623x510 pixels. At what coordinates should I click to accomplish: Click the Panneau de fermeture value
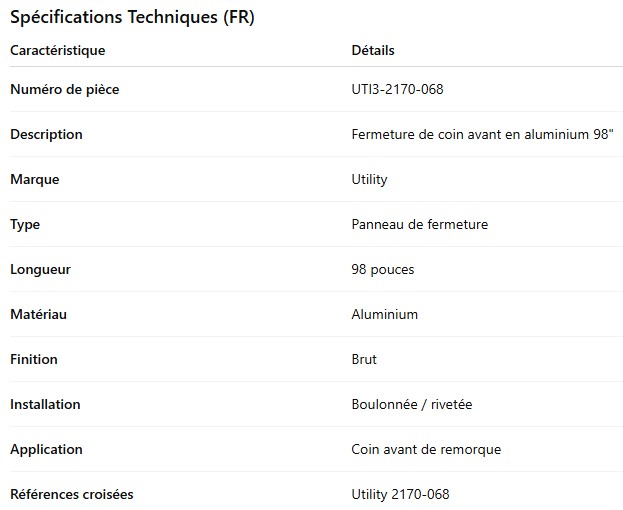[420, 224]
